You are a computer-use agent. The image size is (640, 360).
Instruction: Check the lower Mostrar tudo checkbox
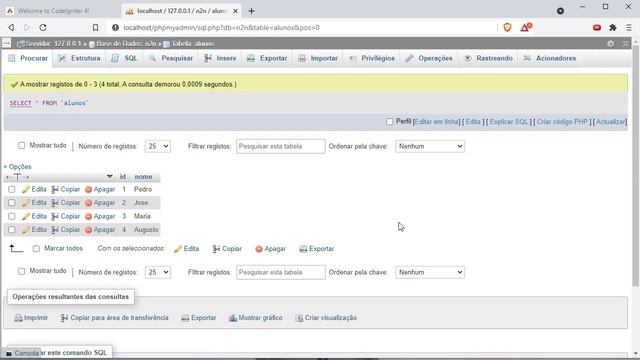pyautogui.click(x=21, y=271)
